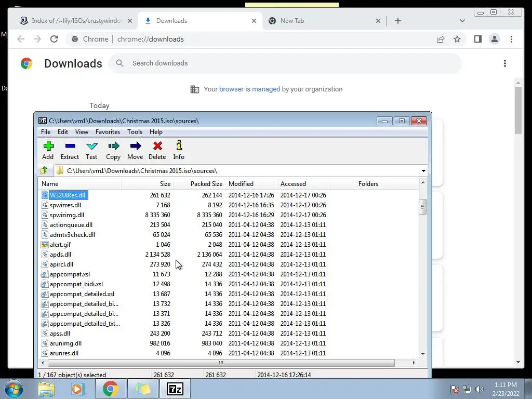Image resolution: width=532 pixels, height=399 pixels.
Task: Click the 7-Zip horizontal scrollbar thumb
Action: [x=221, y=363]
